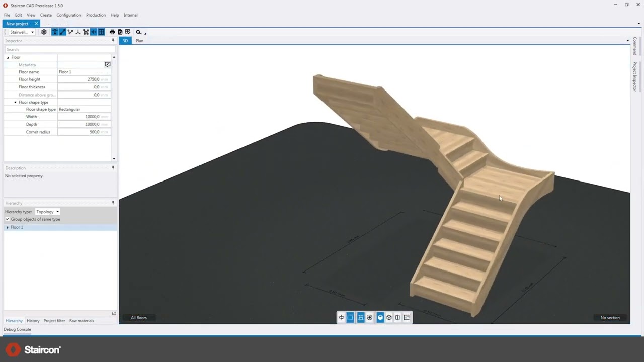
Task: Open the Metadata comment editor icon
Action: click(107, 65)
